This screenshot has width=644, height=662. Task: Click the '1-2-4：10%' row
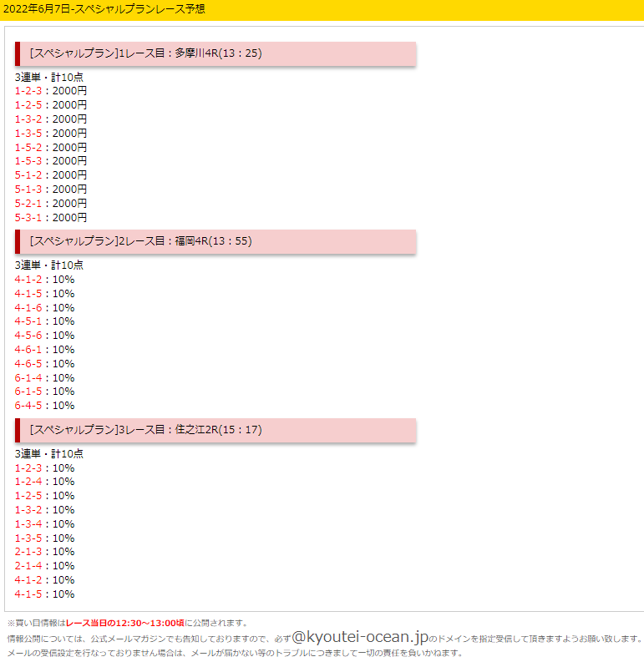pos(45,482)
